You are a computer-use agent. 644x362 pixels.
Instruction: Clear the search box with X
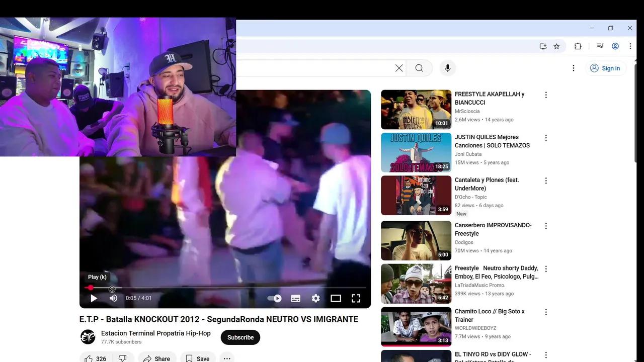tap(399, 68)
